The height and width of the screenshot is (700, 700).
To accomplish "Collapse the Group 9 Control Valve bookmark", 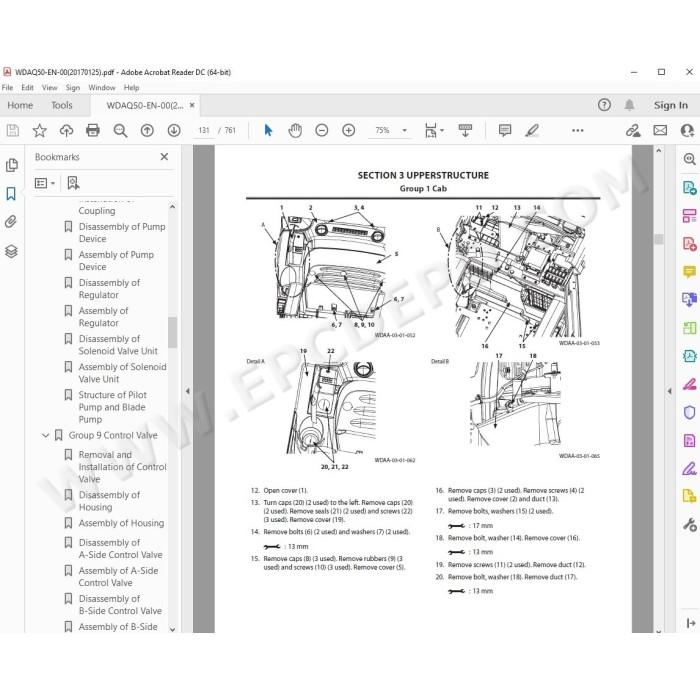I will 45,435.
